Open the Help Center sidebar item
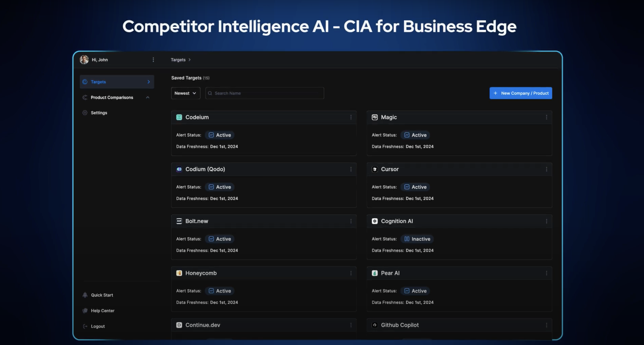The height and width of the screenshot is (345, 644). coord(102,311)
